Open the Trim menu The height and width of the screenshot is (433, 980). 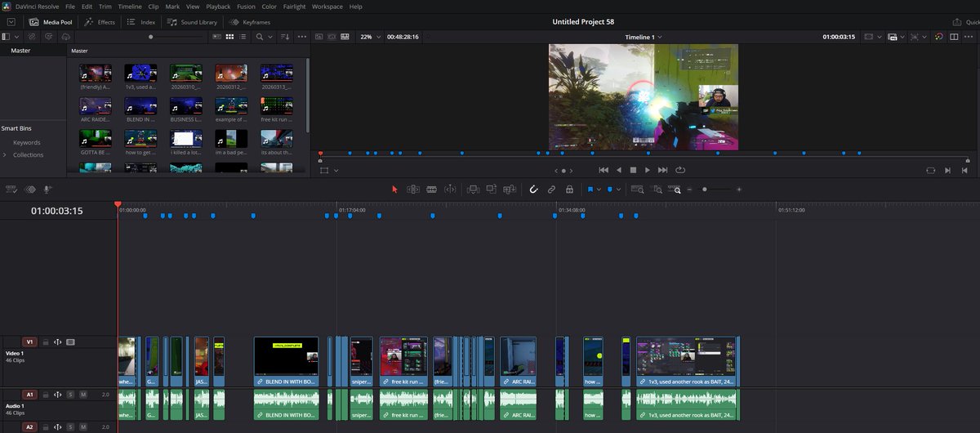105,7
